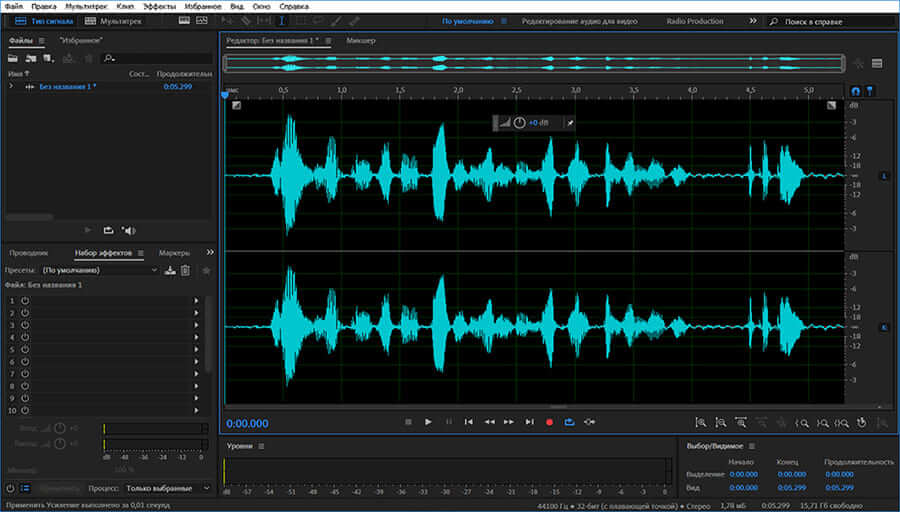Screen dimensions: 900x512
Task: Click the Stop button in the transport bar
Action: click(x=408, y=422)
